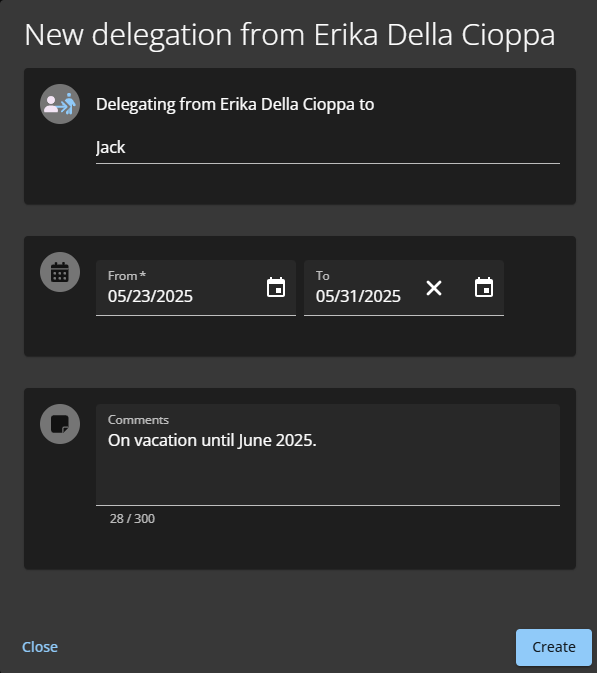Clear the To date with X

click(x=434, y=288)
